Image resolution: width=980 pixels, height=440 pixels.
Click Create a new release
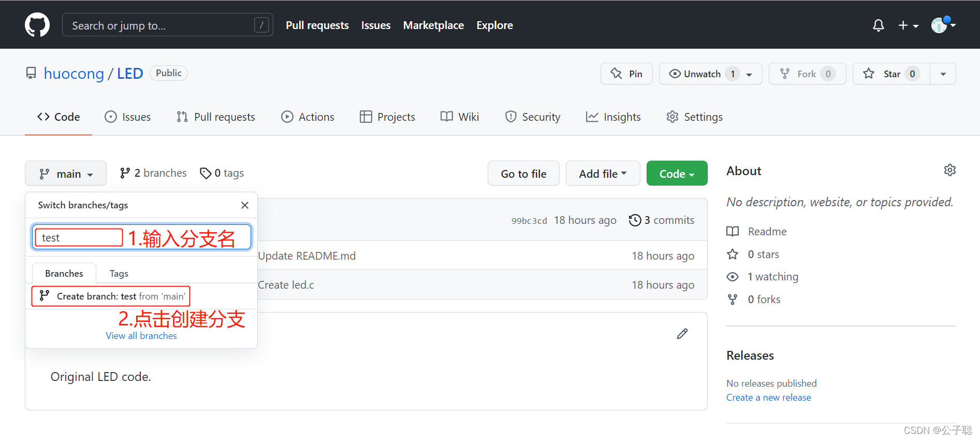[769, 398]
